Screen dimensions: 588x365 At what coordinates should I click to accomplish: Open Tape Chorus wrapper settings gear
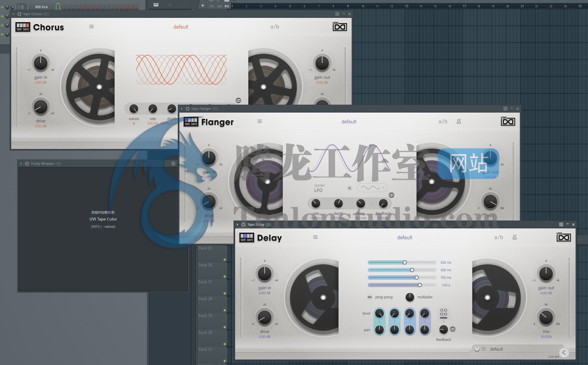point(19,14)
